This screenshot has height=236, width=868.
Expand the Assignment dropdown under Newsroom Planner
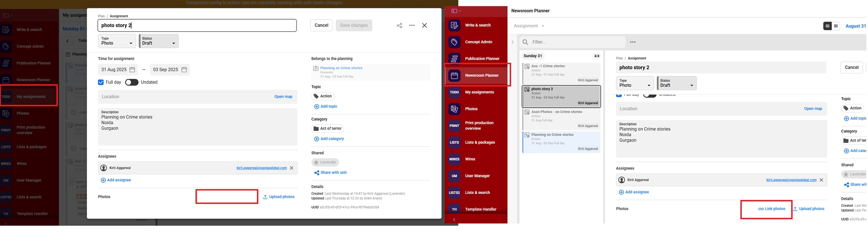529,26
